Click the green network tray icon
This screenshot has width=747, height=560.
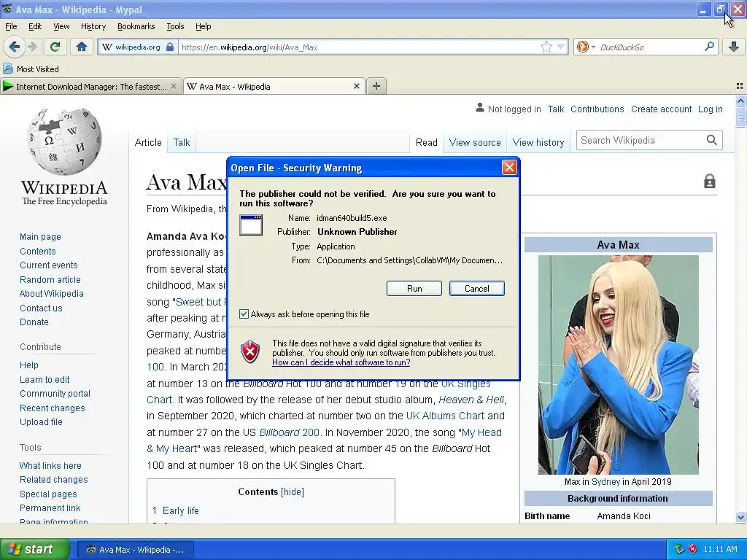679,549
